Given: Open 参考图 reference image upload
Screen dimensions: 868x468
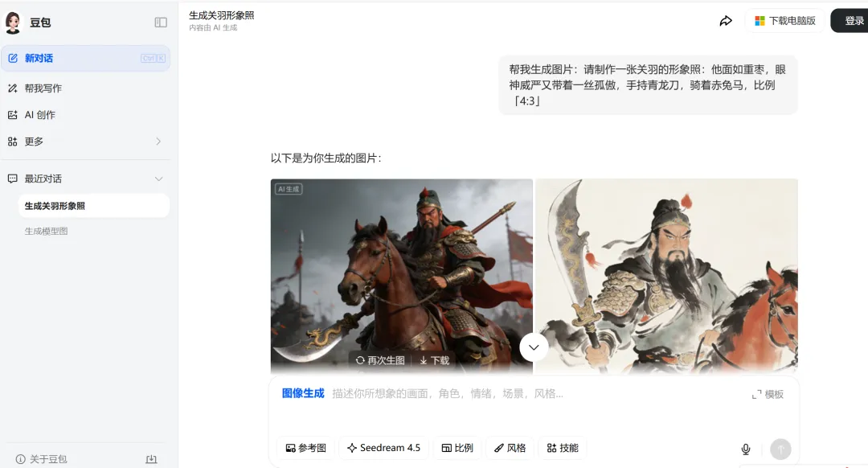Looking at the screenshot, I should click(306, 448).
